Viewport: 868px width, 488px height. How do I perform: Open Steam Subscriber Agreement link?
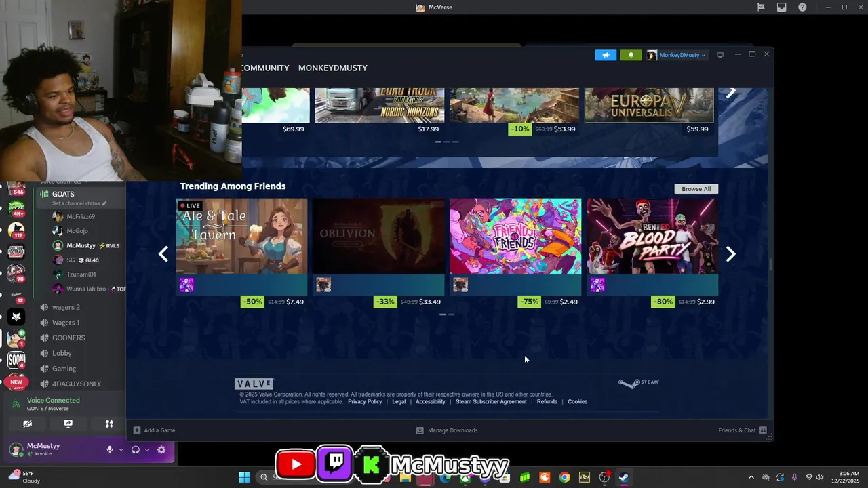pyautogui.click(x=491, y=402)
